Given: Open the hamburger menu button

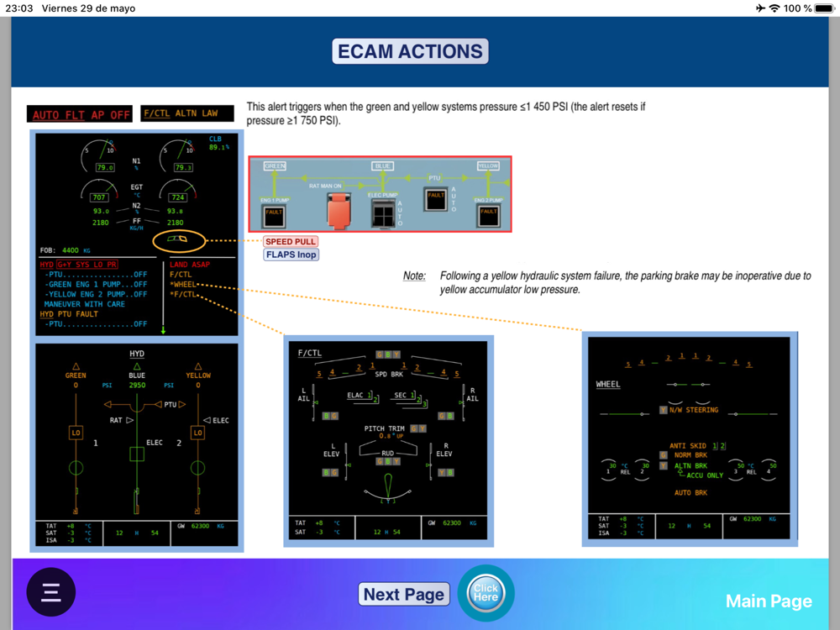Looking at the screenshot, I should coord(51,592).
